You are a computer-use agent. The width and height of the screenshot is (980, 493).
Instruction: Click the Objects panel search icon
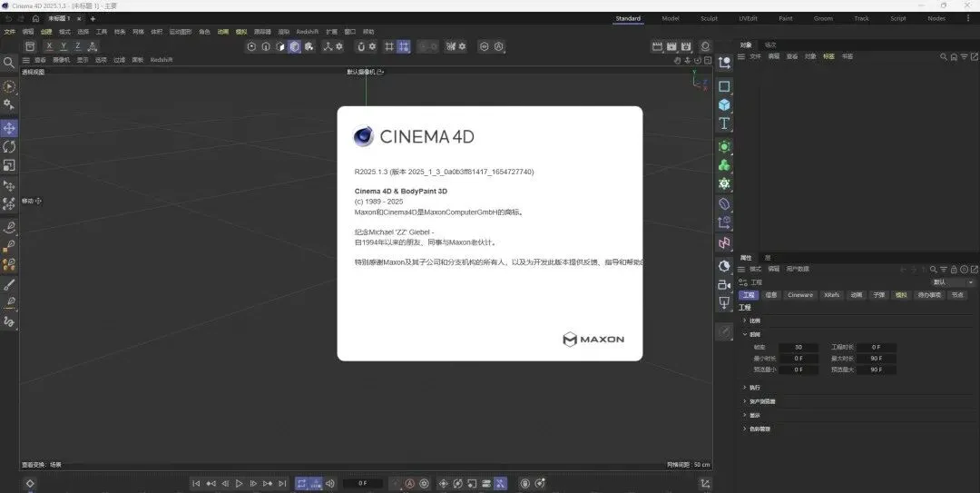[944, 57]
